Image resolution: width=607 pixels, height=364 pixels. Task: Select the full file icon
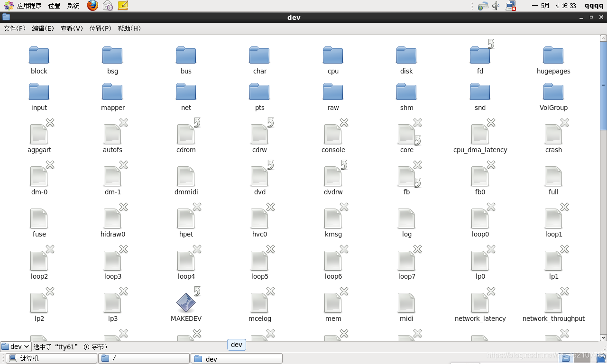553,176
